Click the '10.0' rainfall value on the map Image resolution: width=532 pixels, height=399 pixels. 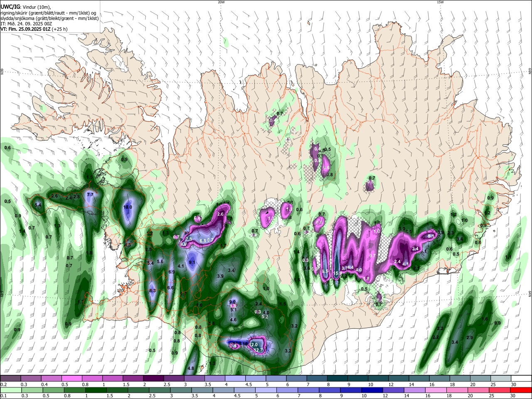pos(128,207)
